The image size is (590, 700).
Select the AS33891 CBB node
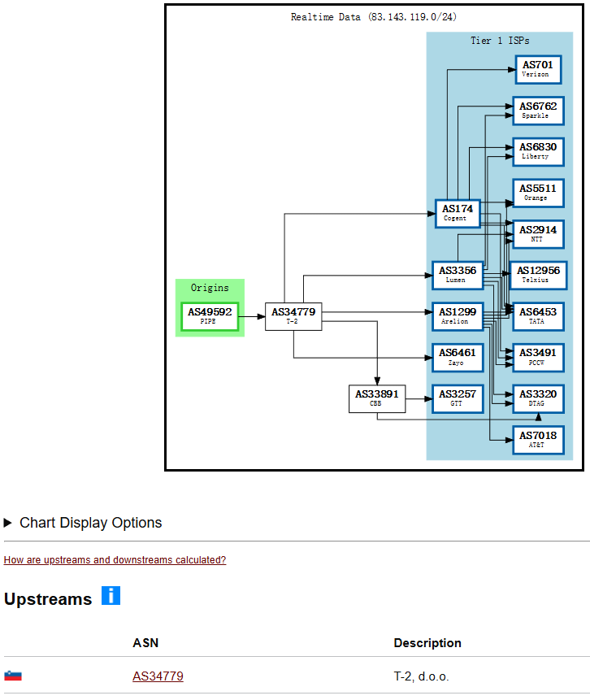376,398
